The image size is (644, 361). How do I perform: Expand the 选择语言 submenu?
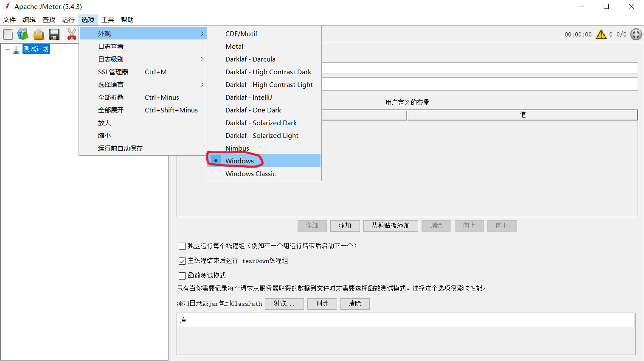(x=143, y=84)
